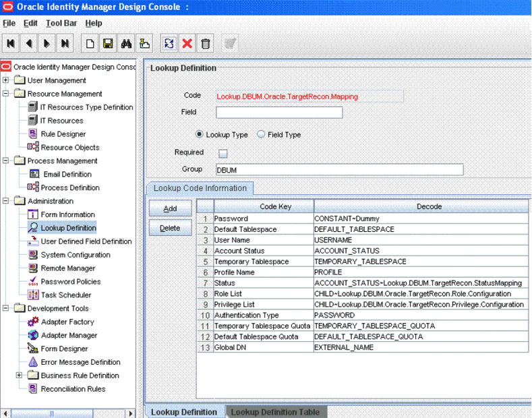Go to next record toolbar icon

[47, 43]
